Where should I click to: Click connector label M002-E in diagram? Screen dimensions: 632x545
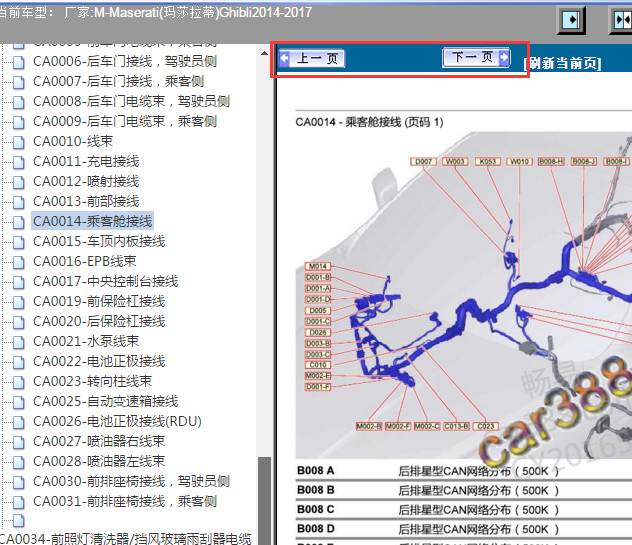318,376
